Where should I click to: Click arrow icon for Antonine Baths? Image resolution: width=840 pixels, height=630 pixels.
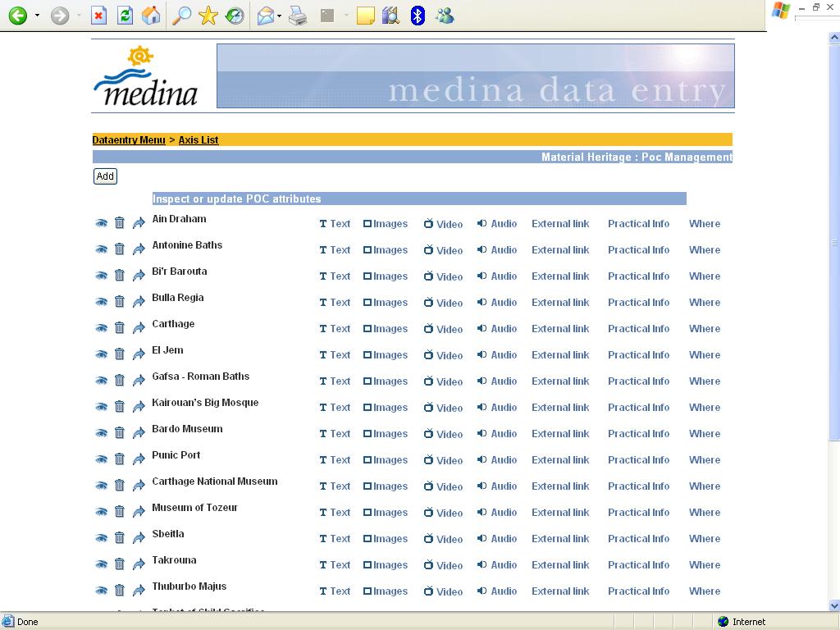click(139, 249)
